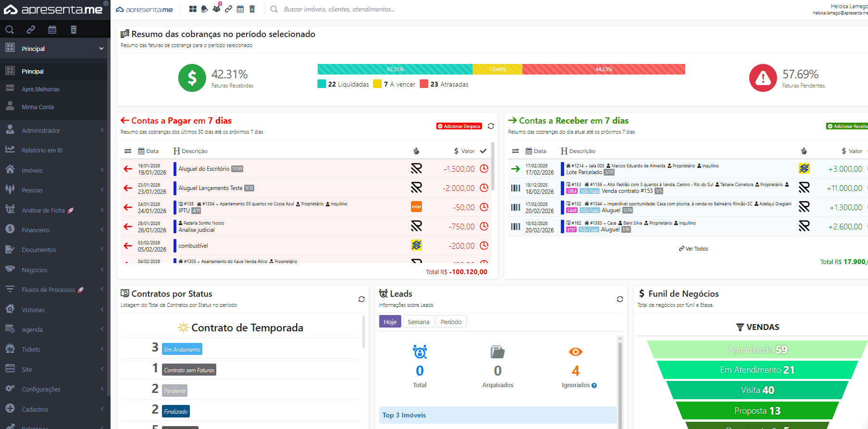Collapse the Principal sidebar section
This screenshot has height=429, width=868.
(101, 49)
